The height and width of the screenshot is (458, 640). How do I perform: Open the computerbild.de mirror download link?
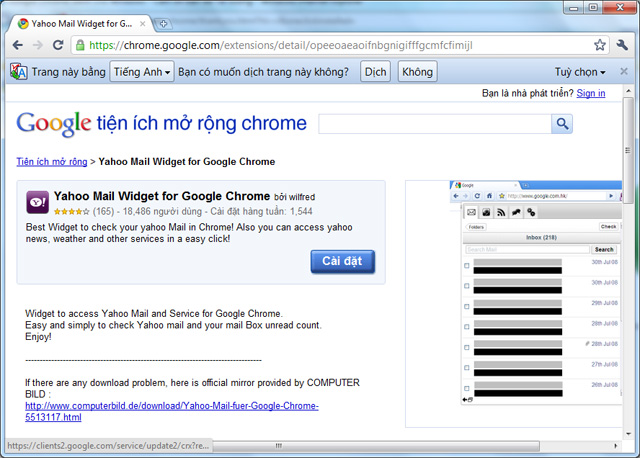click(171, 411)
